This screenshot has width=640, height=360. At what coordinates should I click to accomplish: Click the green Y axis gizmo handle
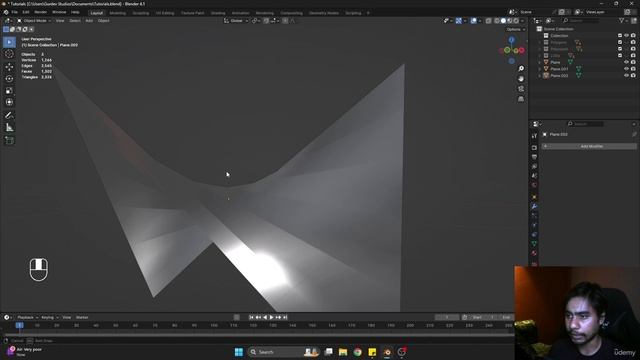point(507,50)
